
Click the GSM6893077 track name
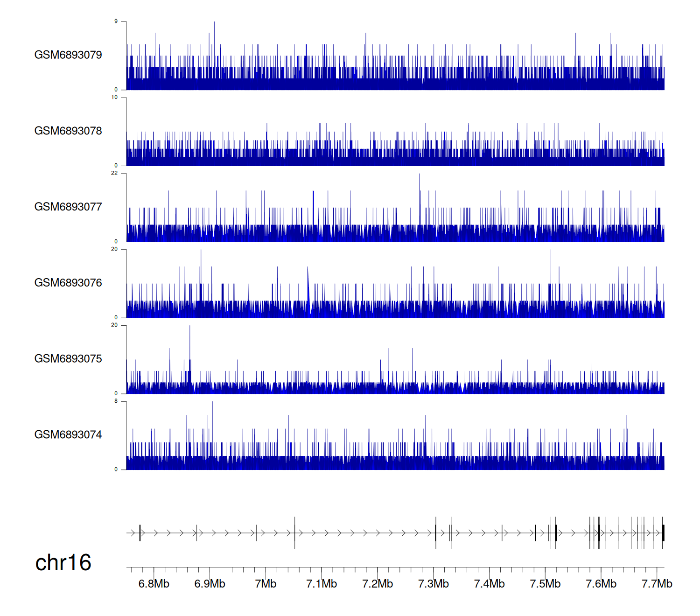tap(68, 207)
